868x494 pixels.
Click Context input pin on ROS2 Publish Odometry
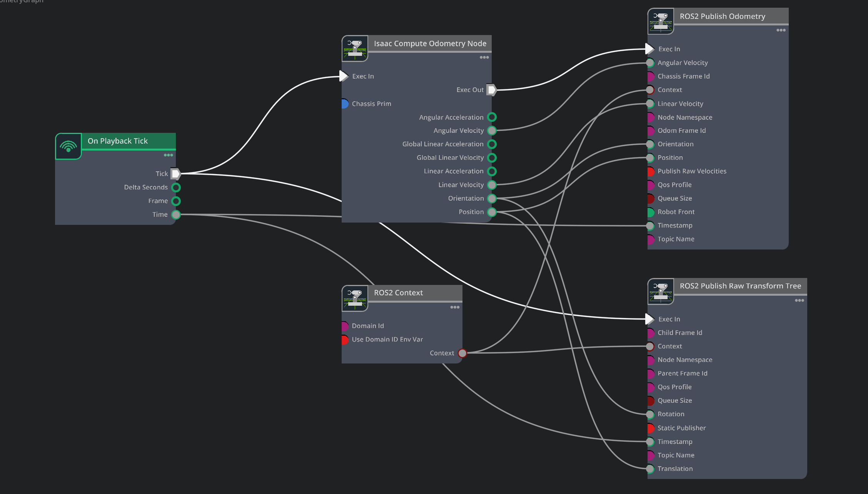click(650, 90)
